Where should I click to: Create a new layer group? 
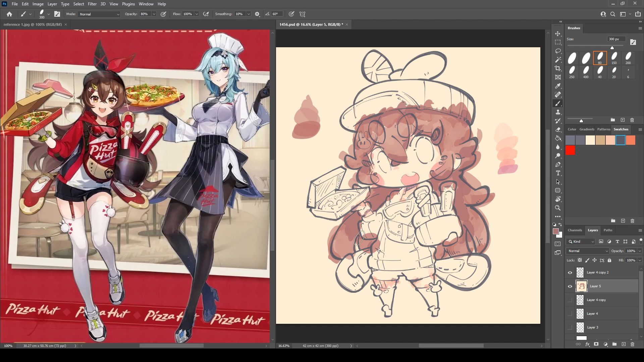pos(614,344)
